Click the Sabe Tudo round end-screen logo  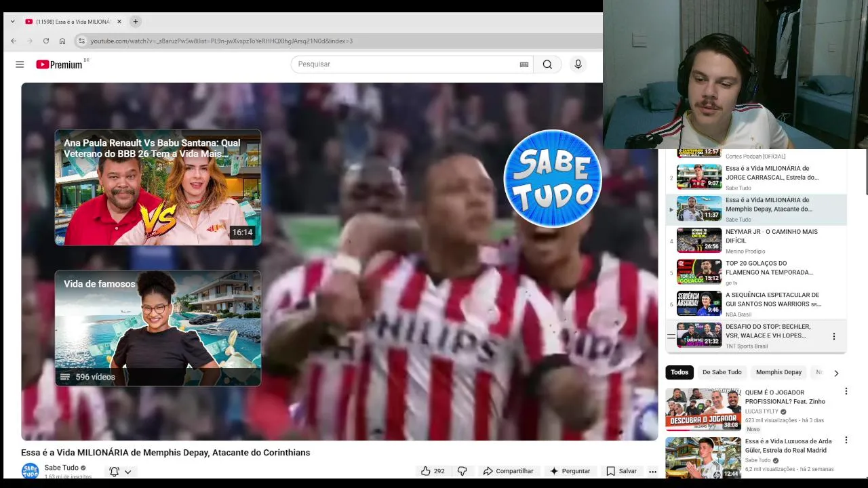(x=553, y=178)
